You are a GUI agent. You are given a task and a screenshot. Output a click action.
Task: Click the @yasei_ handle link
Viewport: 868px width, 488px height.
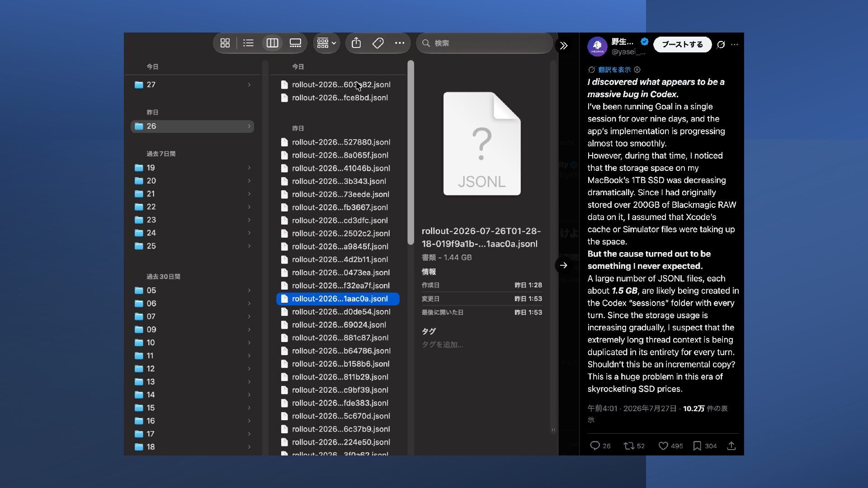click(x=628, y=52)
